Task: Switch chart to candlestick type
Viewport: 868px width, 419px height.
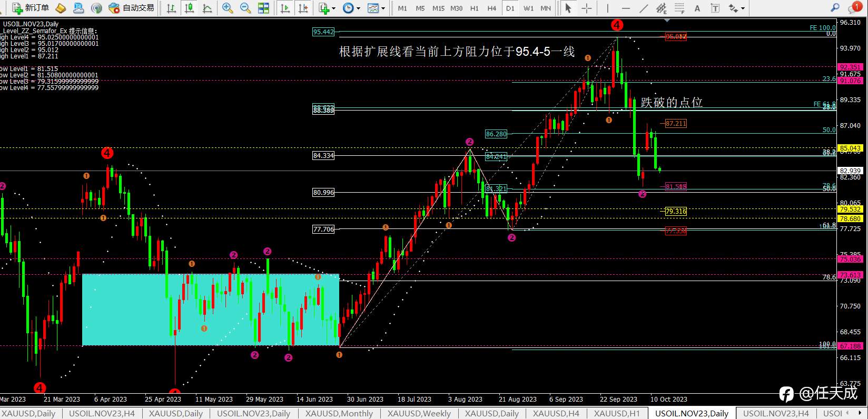Action: (189, 8)
